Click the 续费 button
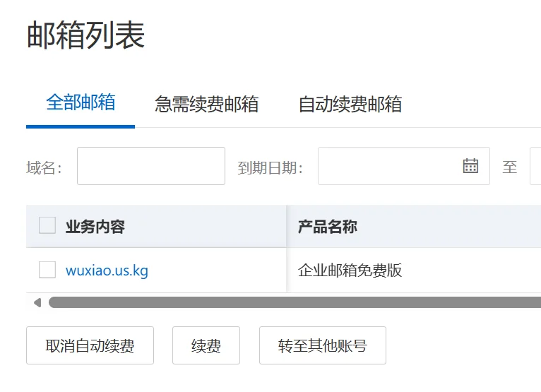Image resolution: width=541 pixels, height=392 pixels. point(206,345)
